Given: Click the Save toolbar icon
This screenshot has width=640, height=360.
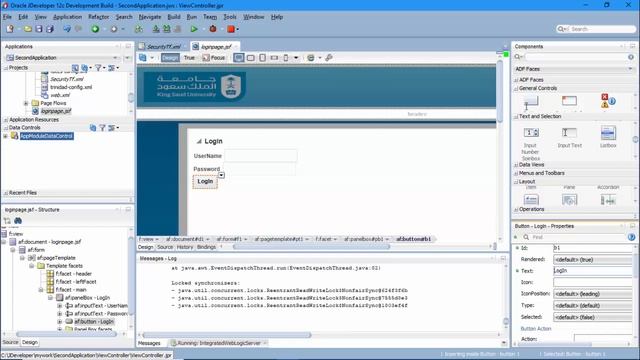Looking at the screenshot, I should [39, 29].
